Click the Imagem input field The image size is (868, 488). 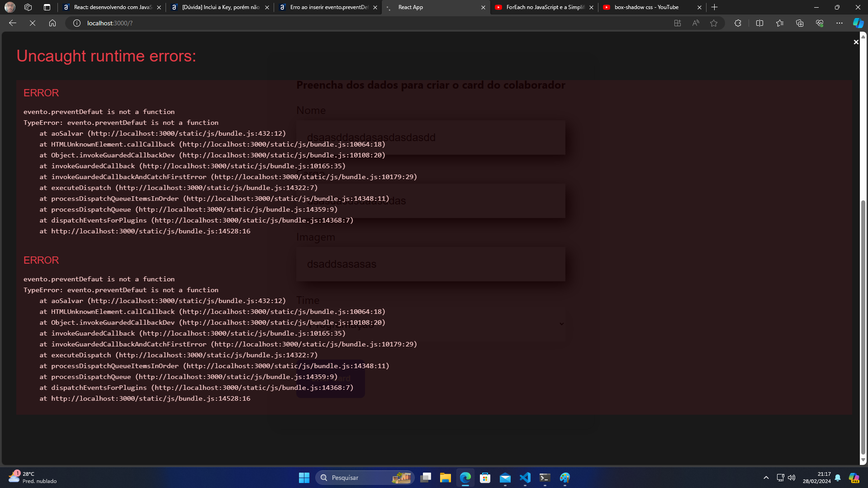pos(431,264)
